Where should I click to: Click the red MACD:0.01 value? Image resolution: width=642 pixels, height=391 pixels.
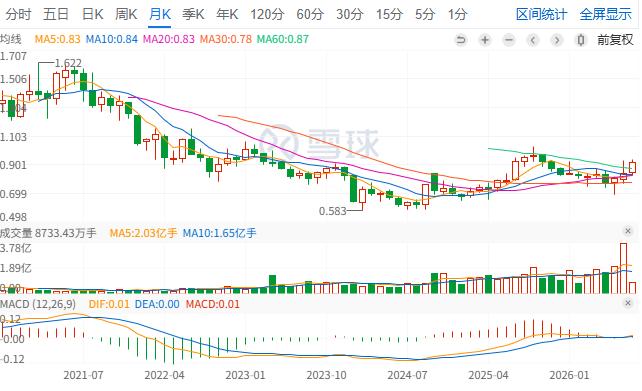(212, 304)
